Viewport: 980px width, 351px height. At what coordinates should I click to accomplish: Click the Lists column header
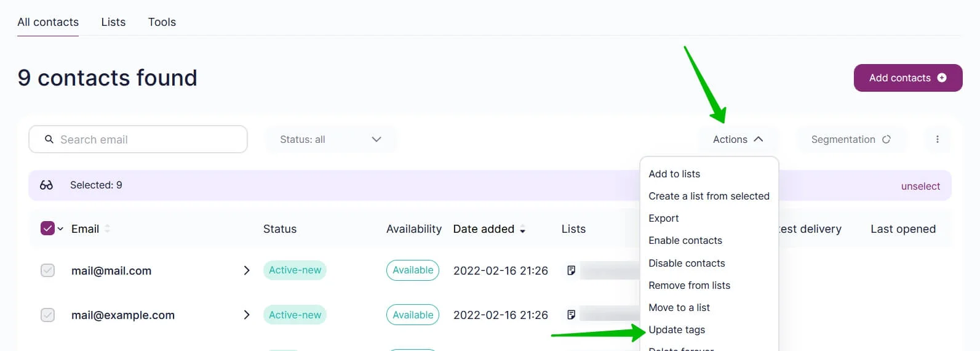[573, 228]
